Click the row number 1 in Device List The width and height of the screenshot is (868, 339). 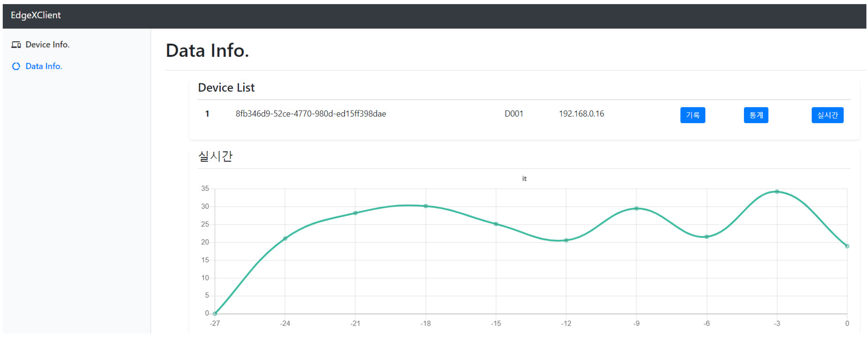(x=207, y=114)
